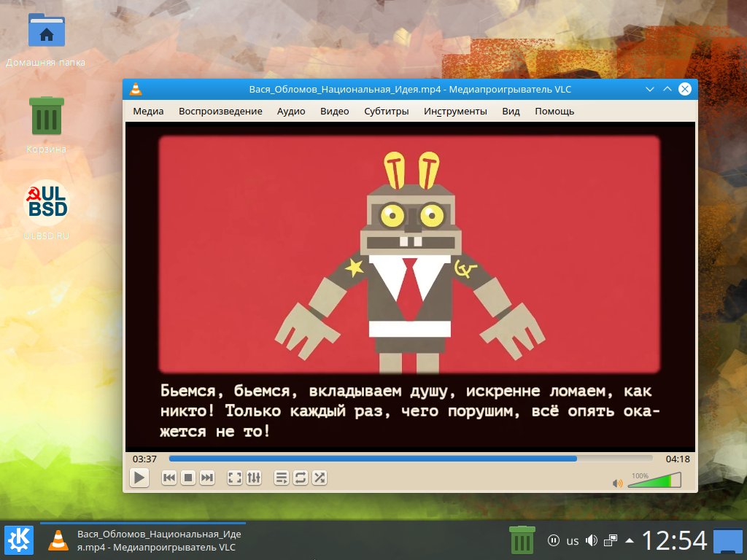Stop the video playback
The width and height of the screenshot is (747, 560).
(187, 478)
